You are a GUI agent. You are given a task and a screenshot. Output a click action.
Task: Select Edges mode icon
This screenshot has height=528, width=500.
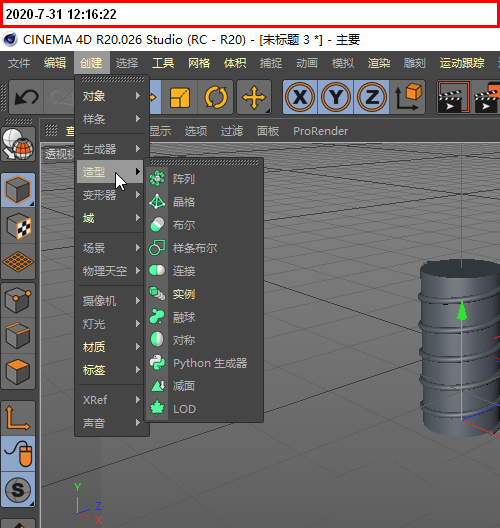18,336
